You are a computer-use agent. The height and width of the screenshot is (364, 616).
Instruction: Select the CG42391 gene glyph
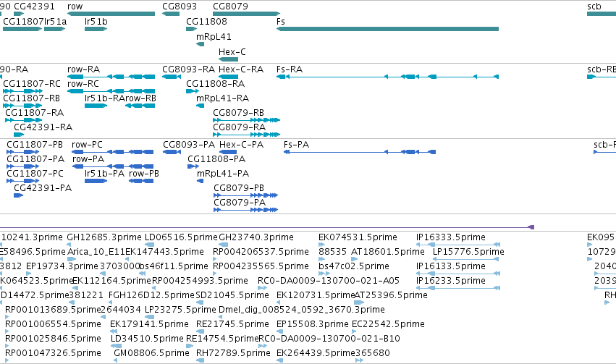pyautogui.click(x=19, y=14)
